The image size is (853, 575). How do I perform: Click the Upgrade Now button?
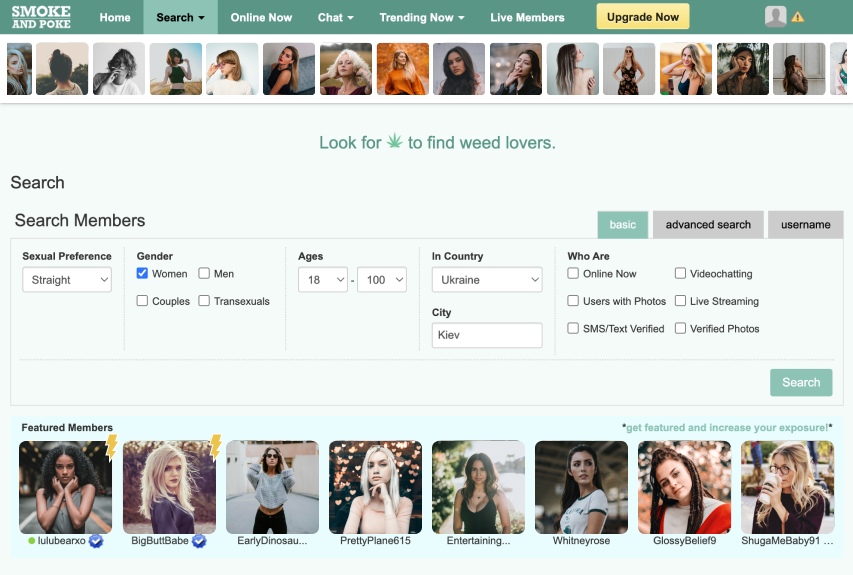pos(642,17)
